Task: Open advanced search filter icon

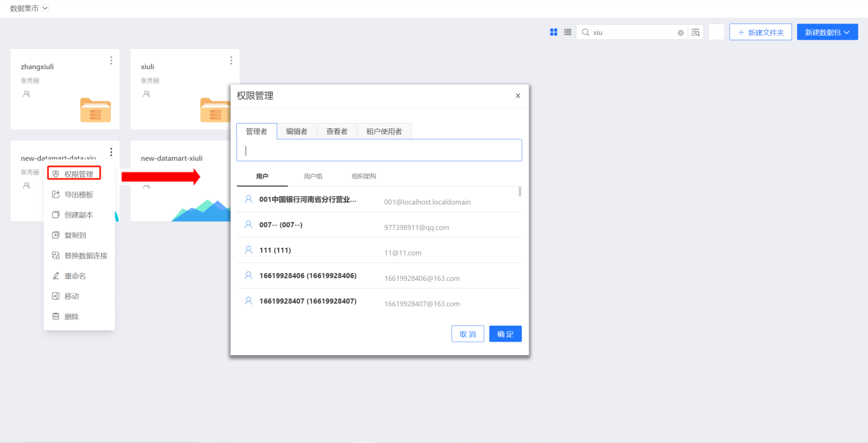Action: click(696, 33)
